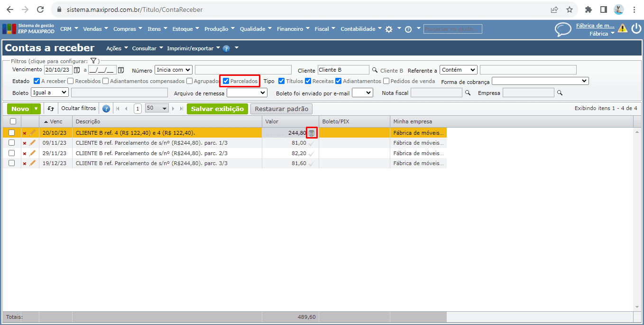Viewport: 644px width, 325px height.
Task: Open the chat speech bubble icon
Action: click(x=563, y=29)
